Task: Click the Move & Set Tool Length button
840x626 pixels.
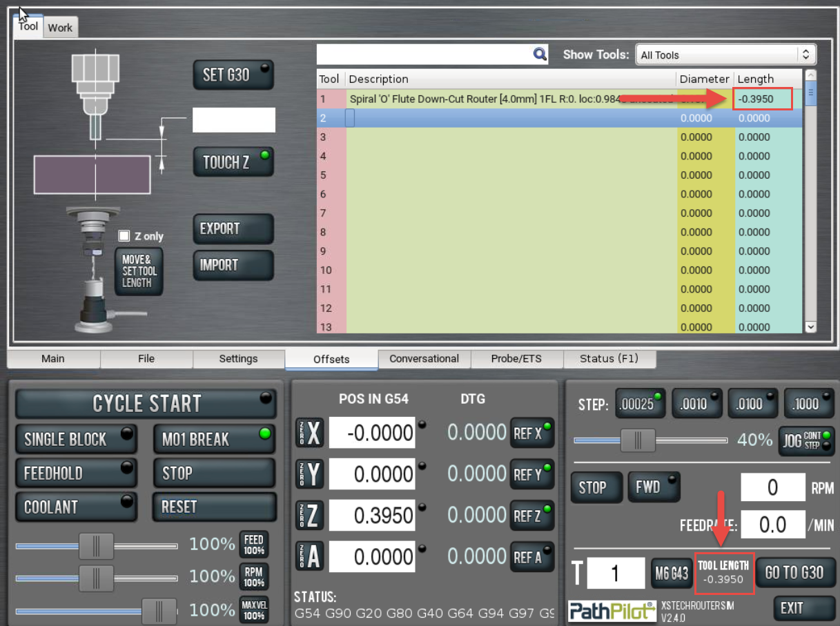Action: point(138,272)
